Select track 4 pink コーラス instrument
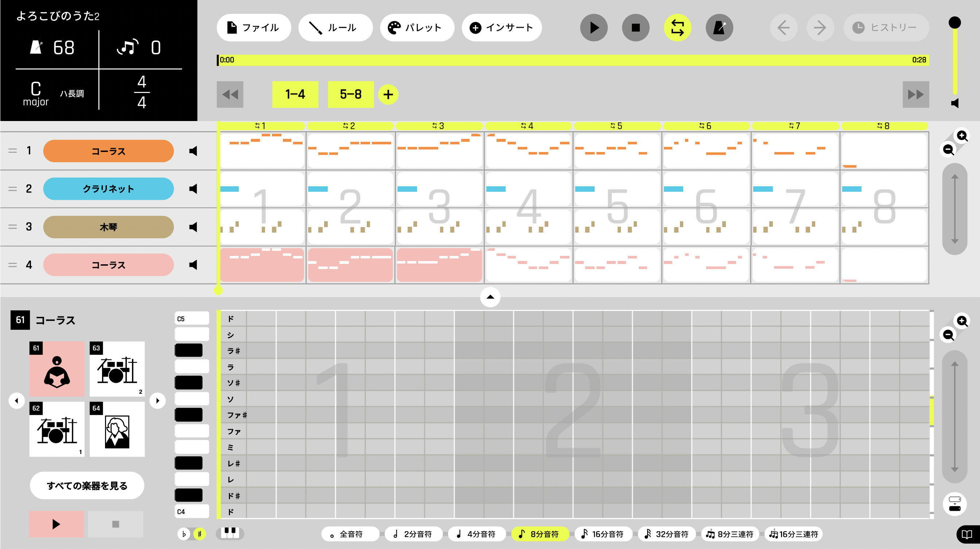 (108, 265)
